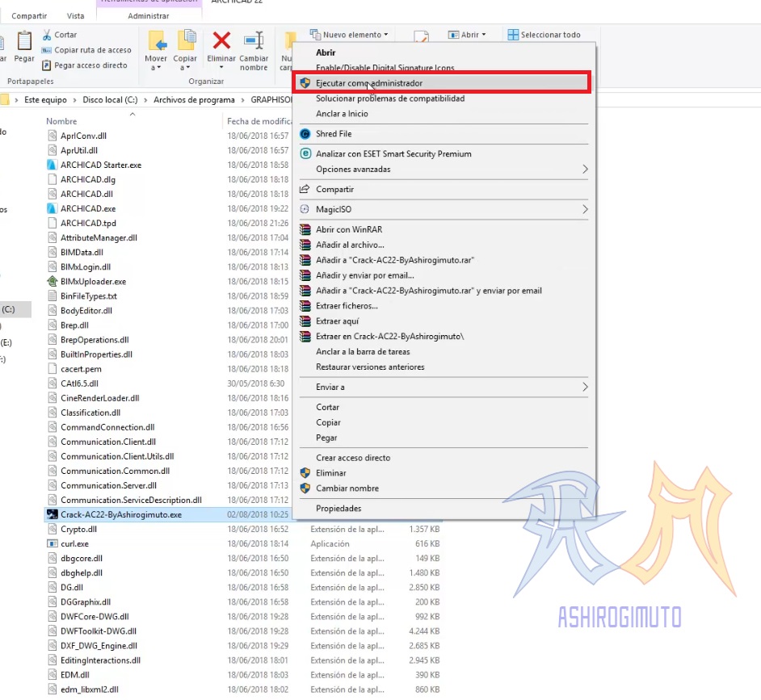Image resolution: width=761 pixels, height=700 pixels.
Task: Click Disco local (C:) breadcrumb
Action: [110, 100]
